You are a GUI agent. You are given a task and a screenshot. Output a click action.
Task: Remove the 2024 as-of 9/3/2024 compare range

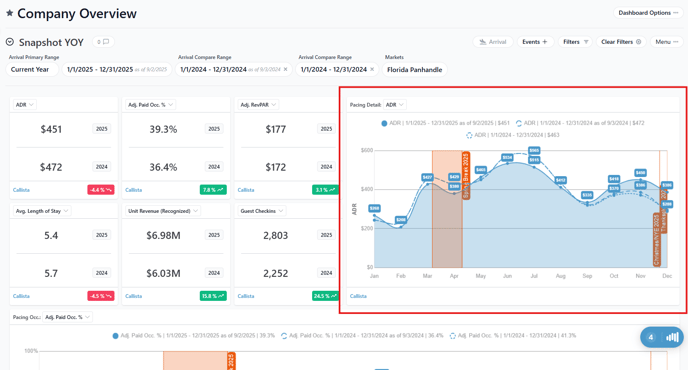285,69
